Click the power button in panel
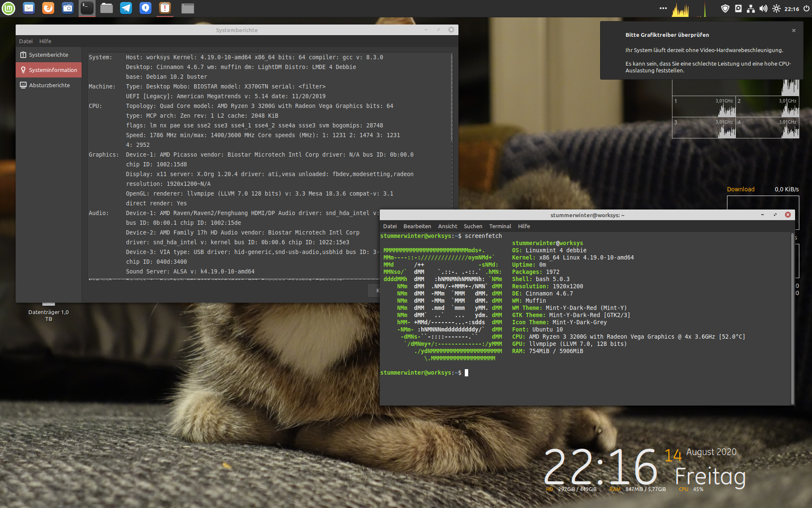The image size is (812, 508). [806, 8]
